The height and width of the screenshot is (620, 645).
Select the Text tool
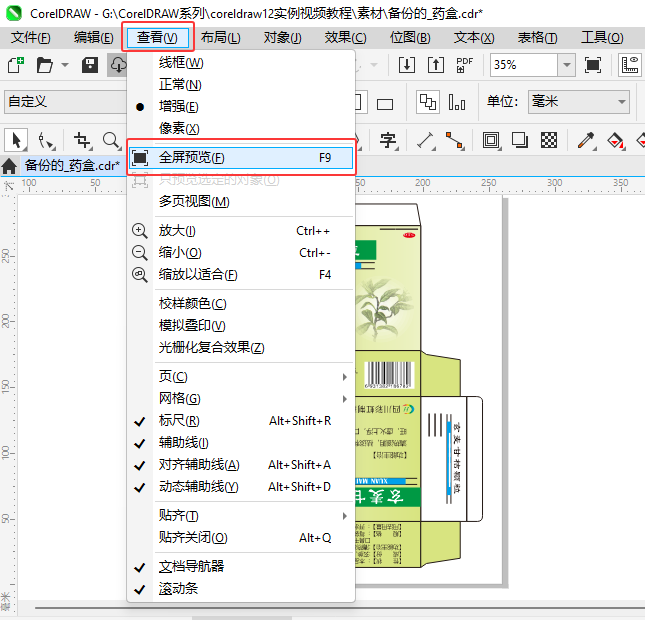(388, 141)
